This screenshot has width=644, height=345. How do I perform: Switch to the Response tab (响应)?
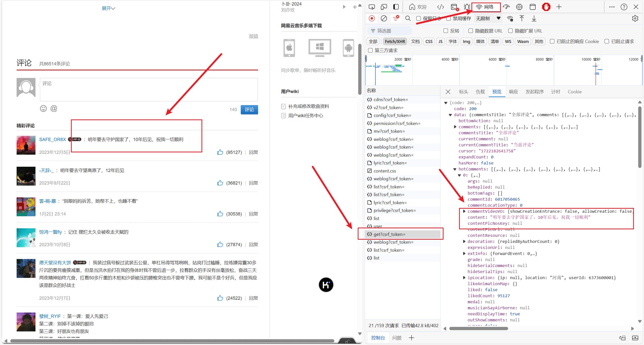513,92
